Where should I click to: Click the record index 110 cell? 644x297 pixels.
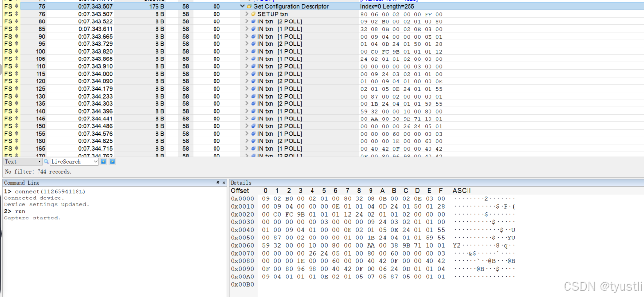coord(41,66)
